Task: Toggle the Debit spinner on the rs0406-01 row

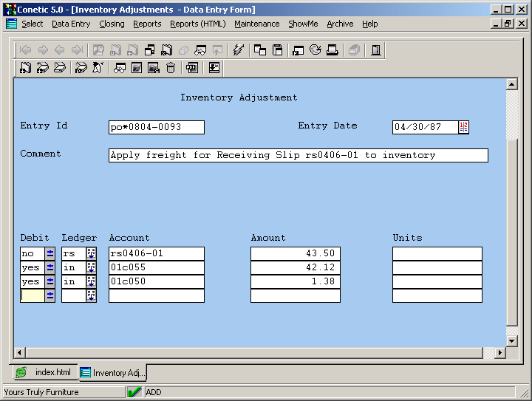Action: [x=50, y=254]
